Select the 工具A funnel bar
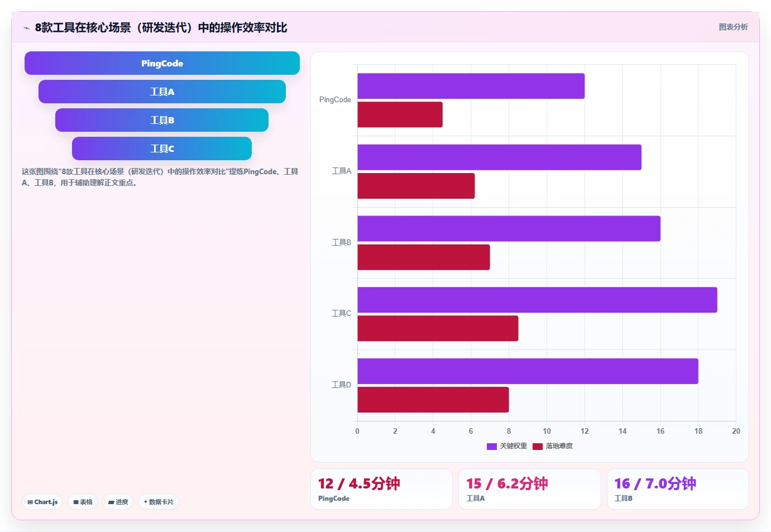 [162, 92]
